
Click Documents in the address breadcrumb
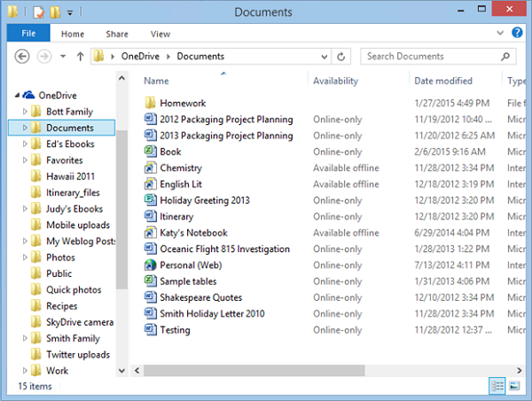coord(200,57)
